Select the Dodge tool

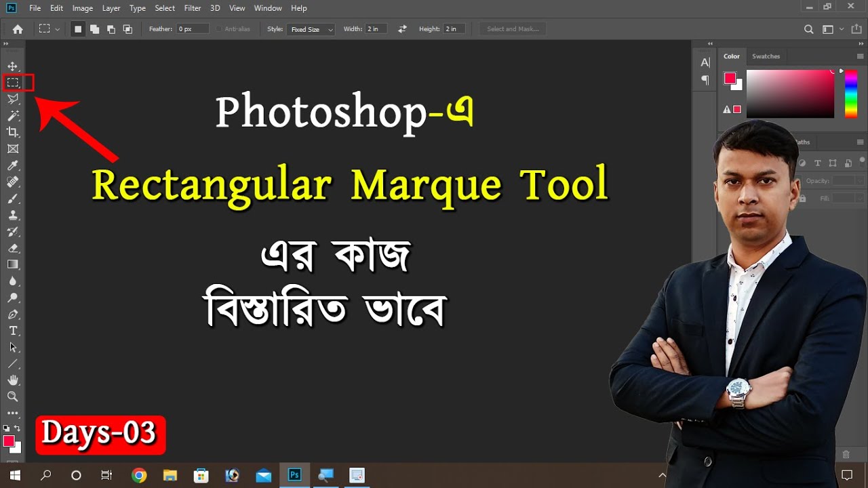[x=13, y=298]
